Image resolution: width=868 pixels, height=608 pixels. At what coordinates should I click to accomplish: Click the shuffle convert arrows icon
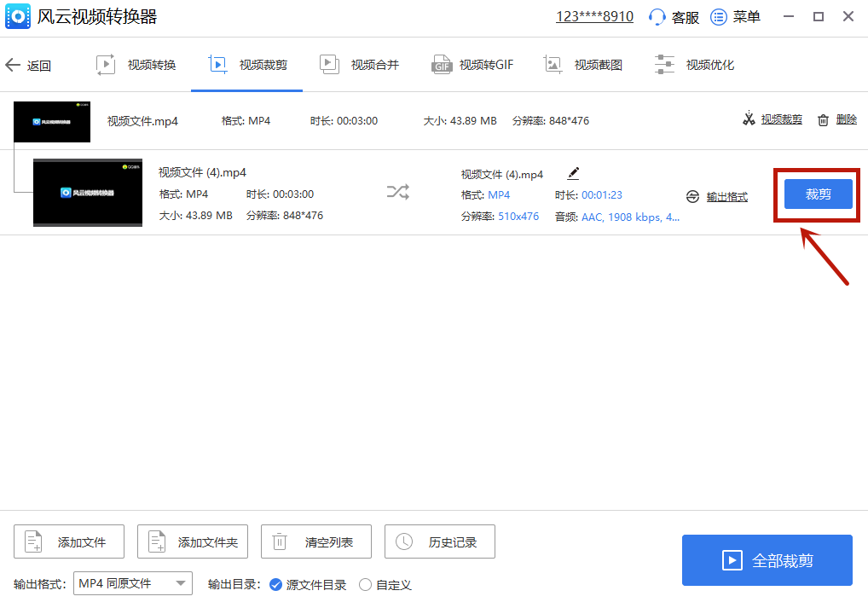pyautogui.click(x=398, y=192)
